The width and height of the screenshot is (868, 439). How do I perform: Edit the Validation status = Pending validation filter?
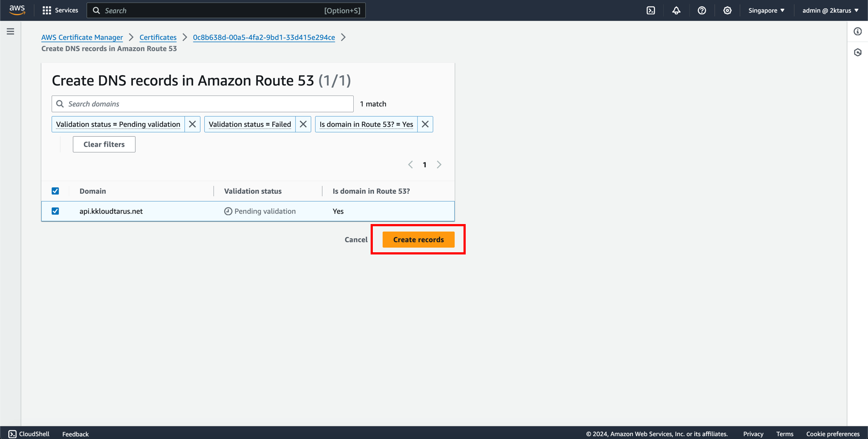pos(118,124)
